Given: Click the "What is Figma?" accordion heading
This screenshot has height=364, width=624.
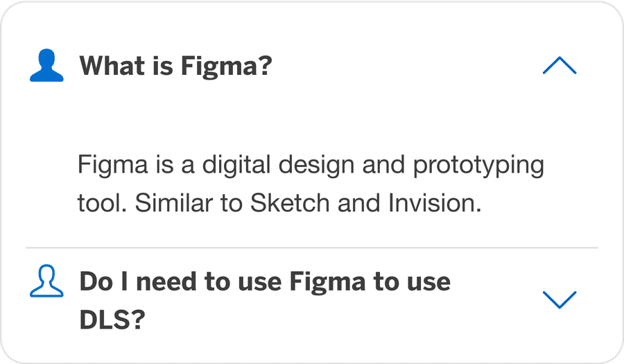Looking at the screenshot, I should coord(175,67).
